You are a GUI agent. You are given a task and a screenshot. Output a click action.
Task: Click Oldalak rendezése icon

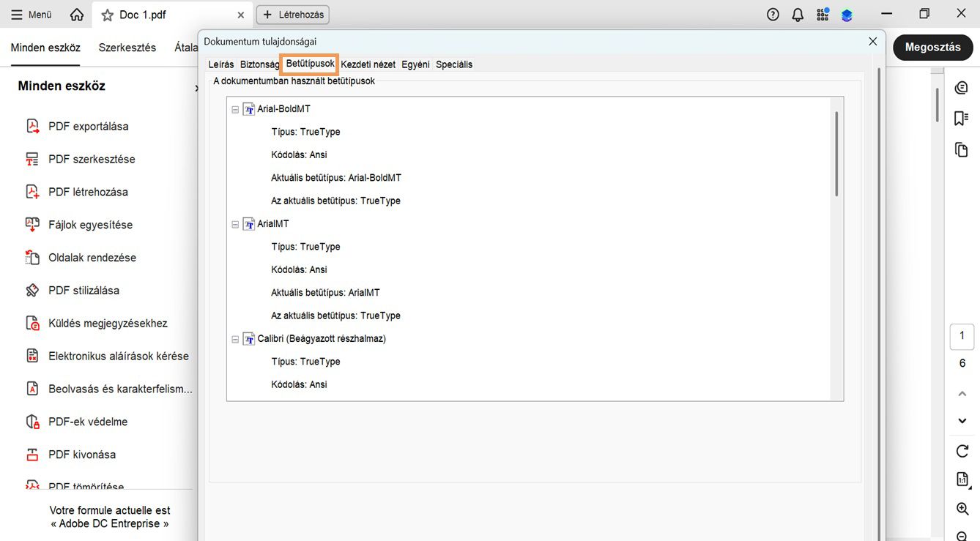click(32, 258)
